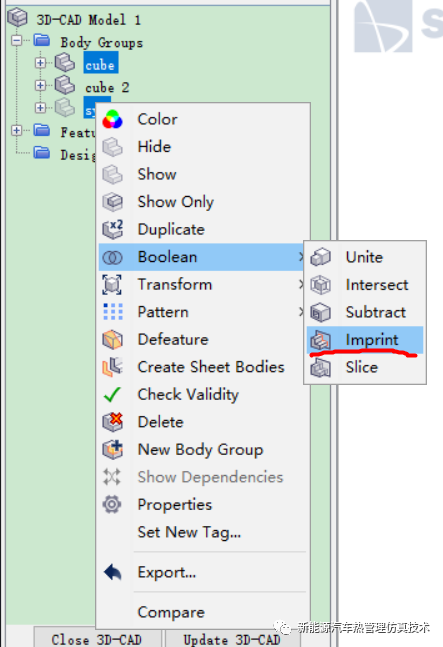The height and width of the screenshot is (647, 443).
Task: Click the Delete red-cross icon
Action: [113, 422]
